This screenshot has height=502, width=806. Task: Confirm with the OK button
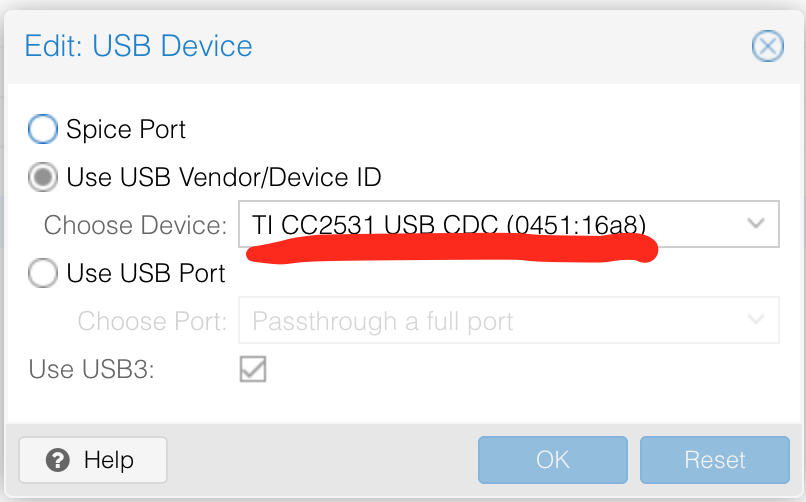[553, 460]
